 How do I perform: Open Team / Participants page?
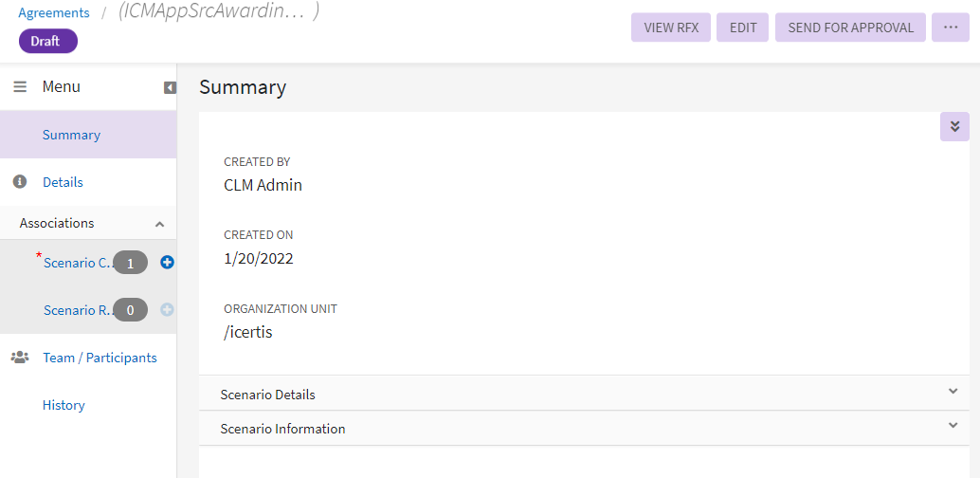(x=100, y=358)
